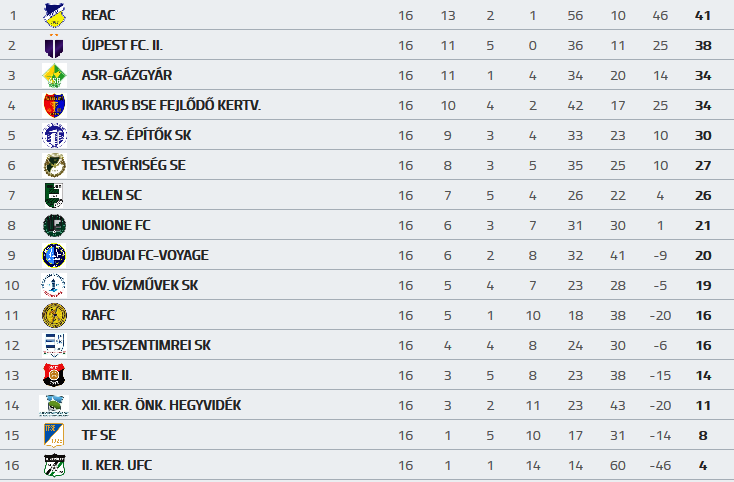Click the Újpest FC. II. team logo
Viewport: 734px width, 482px height.
53,45
